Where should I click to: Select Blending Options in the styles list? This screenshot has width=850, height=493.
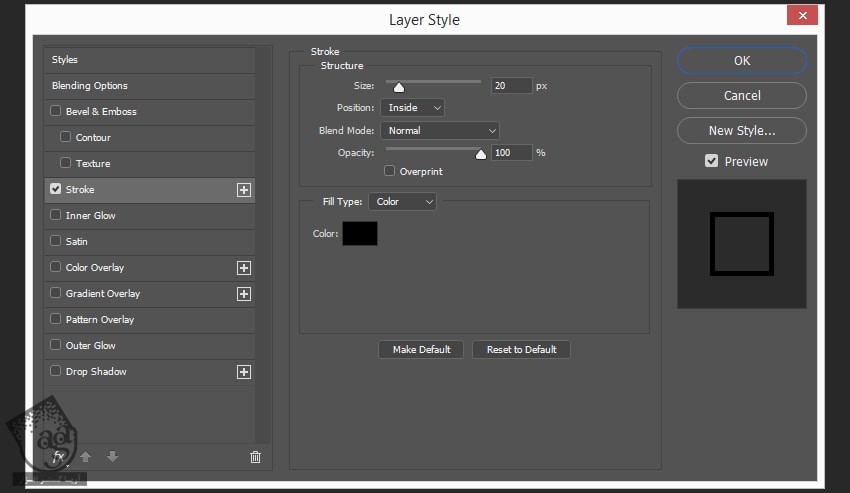click(90, 86)
